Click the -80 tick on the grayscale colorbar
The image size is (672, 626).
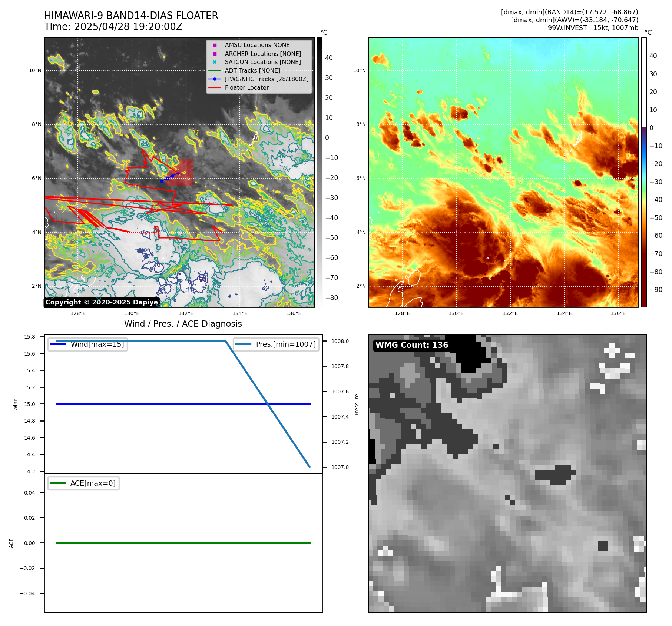pyautogui.click(x=331, y=298)
